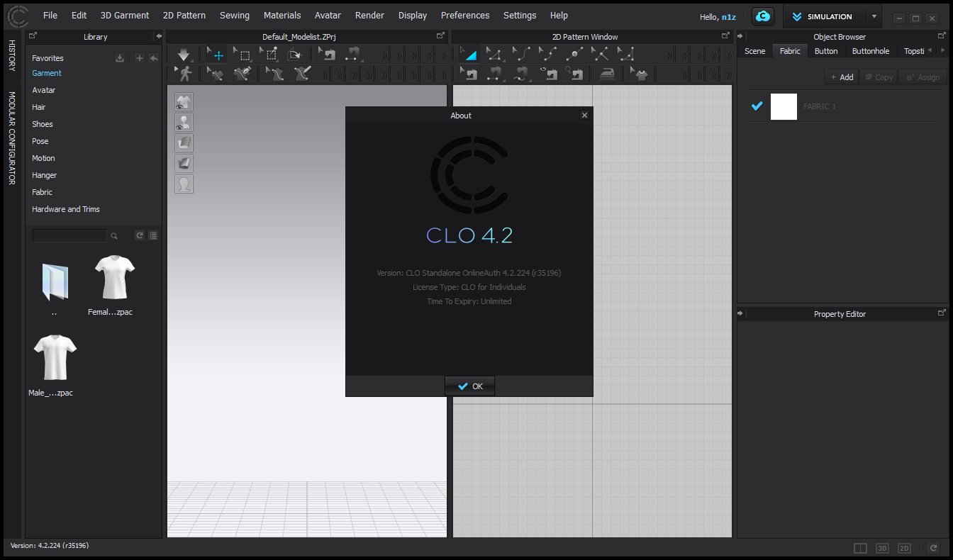Toggle the third 3D display button showing a surface
Image resolution: width=953 pixels, height=560 pixels.
point(184,143)
